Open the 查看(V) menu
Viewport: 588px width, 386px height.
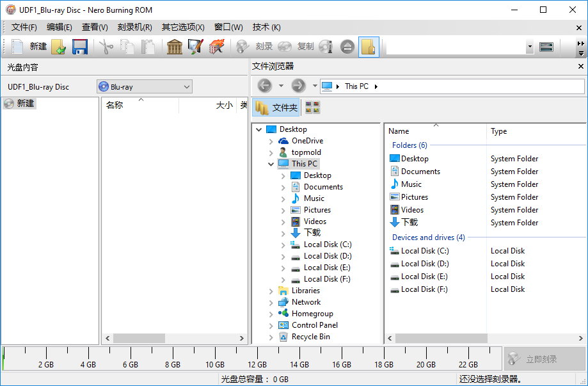tap(95, 27)
